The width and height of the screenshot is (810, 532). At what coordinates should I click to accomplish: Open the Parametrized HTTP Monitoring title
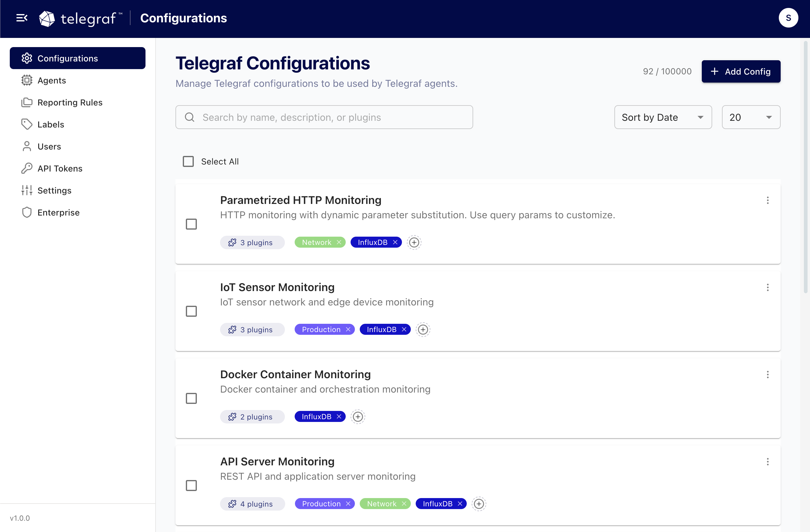click(300, 200)
